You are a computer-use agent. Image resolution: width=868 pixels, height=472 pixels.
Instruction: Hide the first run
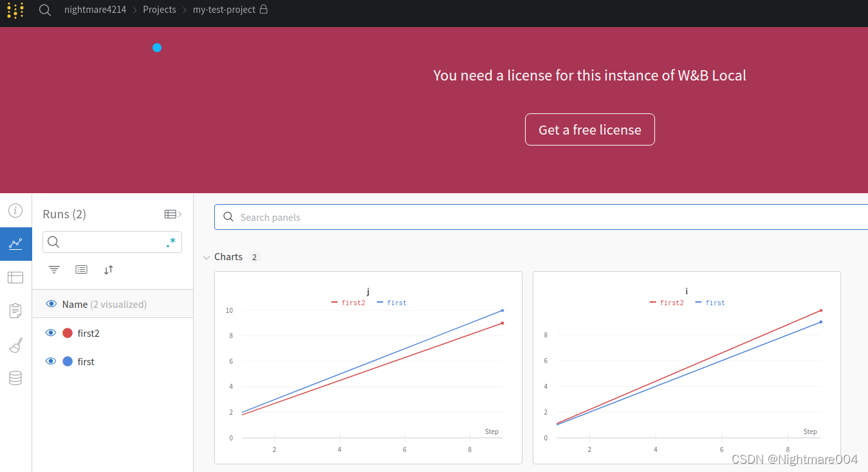51,361
